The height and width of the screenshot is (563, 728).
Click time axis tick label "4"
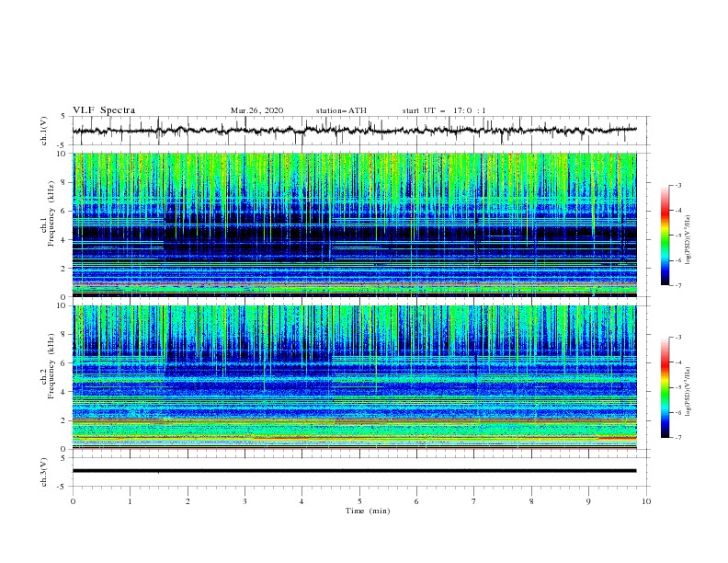(301, 501)
